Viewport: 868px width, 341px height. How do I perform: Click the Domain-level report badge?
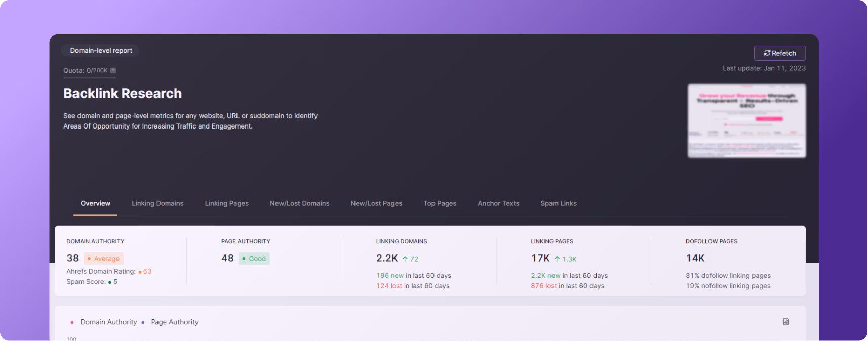pyautogui.click(x=101, y=51)
